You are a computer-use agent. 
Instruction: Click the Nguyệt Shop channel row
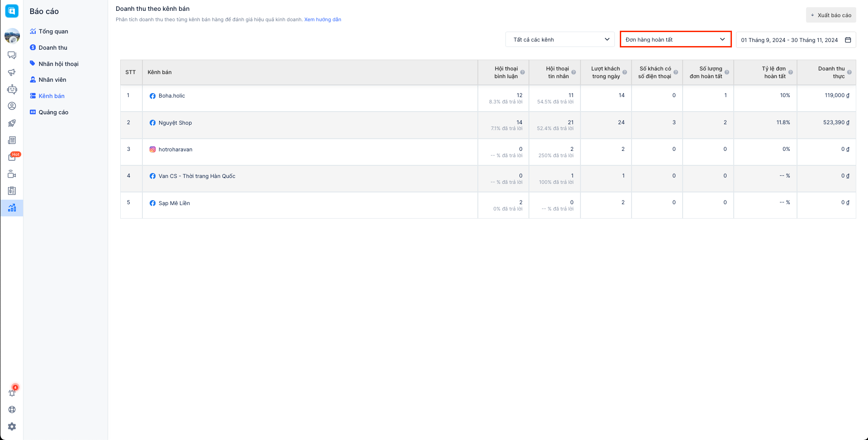pyautogui.click(x=175, y=123)
